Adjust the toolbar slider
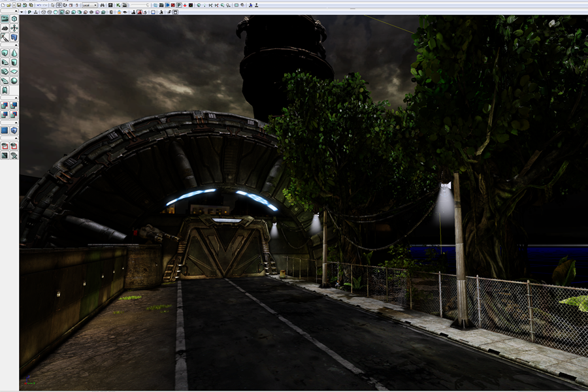The height and width of the screenshot is (392, 588). 139,5
